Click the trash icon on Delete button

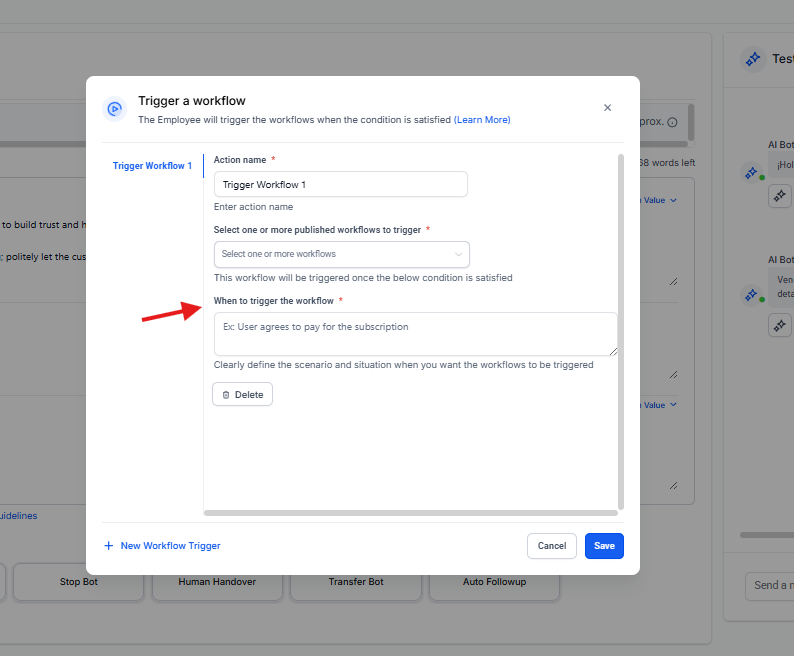click(226, 395)
